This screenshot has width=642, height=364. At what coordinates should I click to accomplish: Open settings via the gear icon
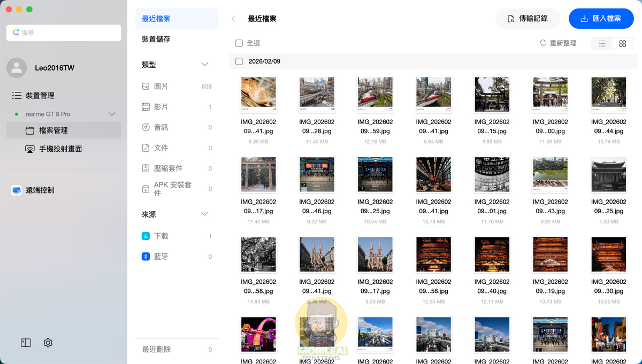(x=48, y=343)
